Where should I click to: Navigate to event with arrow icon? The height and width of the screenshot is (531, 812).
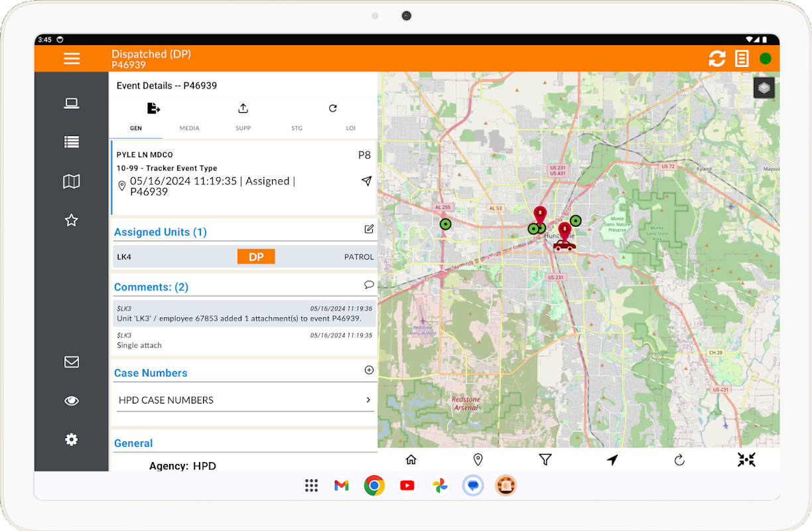(x=366, y=181)
